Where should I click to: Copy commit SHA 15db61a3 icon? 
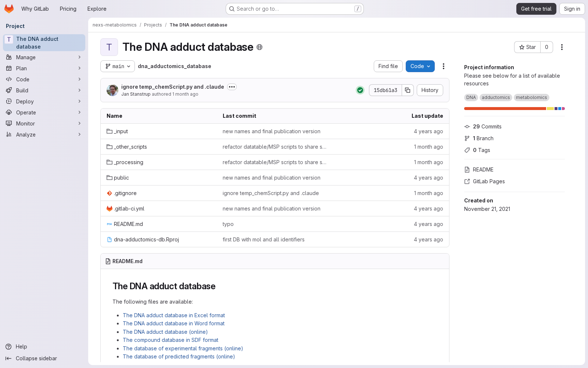tap(408, 90)
